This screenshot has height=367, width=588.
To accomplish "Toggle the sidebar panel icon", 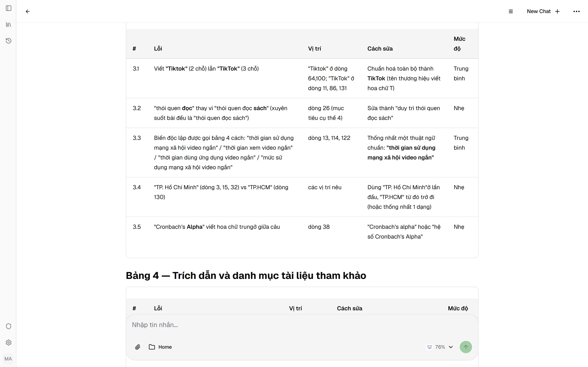I will (9, 8).
